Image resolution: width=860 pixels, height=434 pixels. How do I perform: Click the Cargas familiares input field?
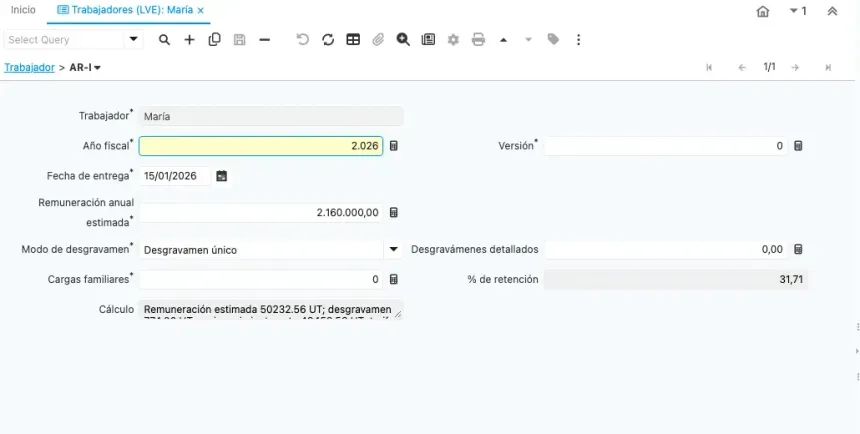point(261,279)
